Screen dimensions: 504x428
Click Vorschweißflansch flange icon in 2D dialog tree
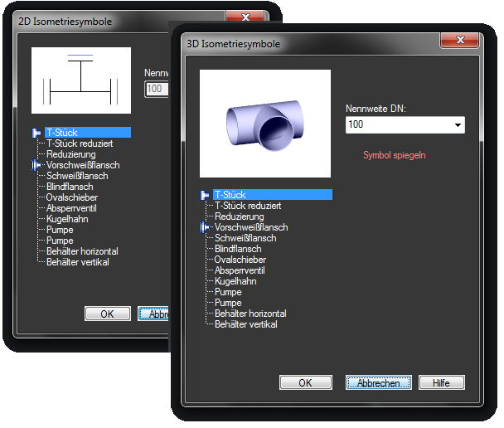coord(36,165)
